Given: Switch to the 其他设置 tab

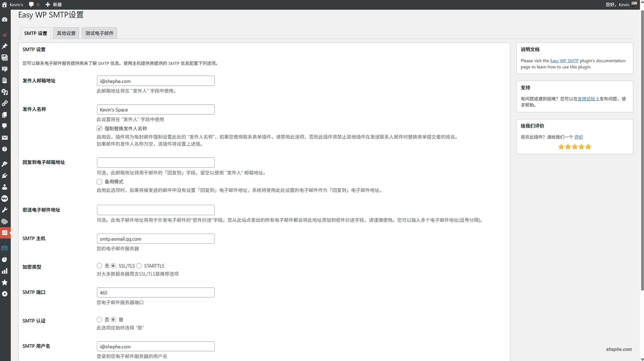Looking at the screenshot, I should click(66, 33).
